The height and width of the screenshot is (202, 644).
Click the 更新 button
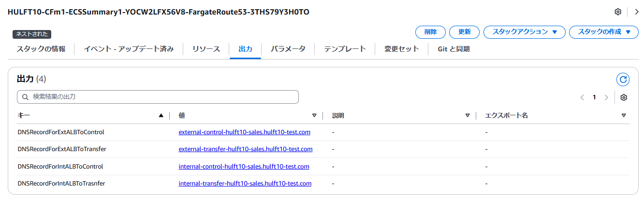click(x=464, y=32)
